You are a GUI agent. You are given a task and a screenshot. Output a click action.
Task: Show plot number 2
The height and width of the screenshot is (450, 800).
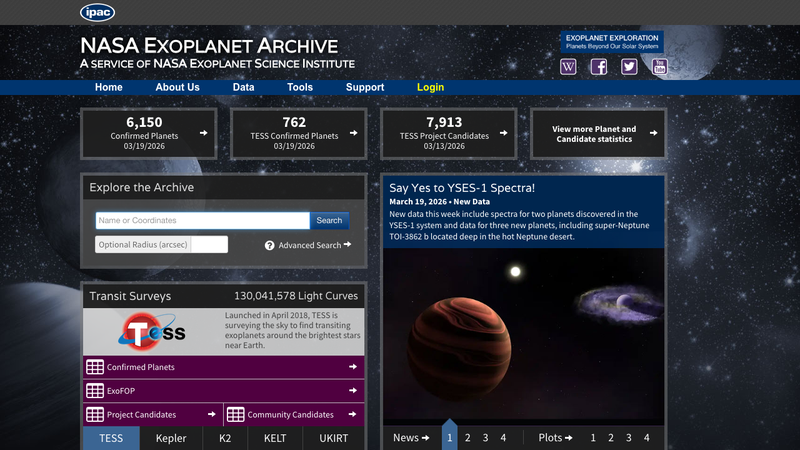coord(611,438)
